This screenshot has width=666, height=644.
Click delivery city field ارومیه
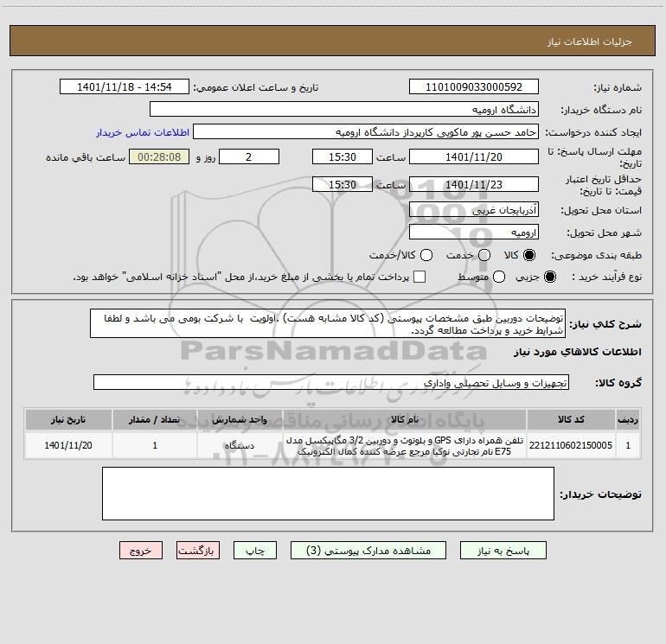pyautogui.click(x=474, y=232)
